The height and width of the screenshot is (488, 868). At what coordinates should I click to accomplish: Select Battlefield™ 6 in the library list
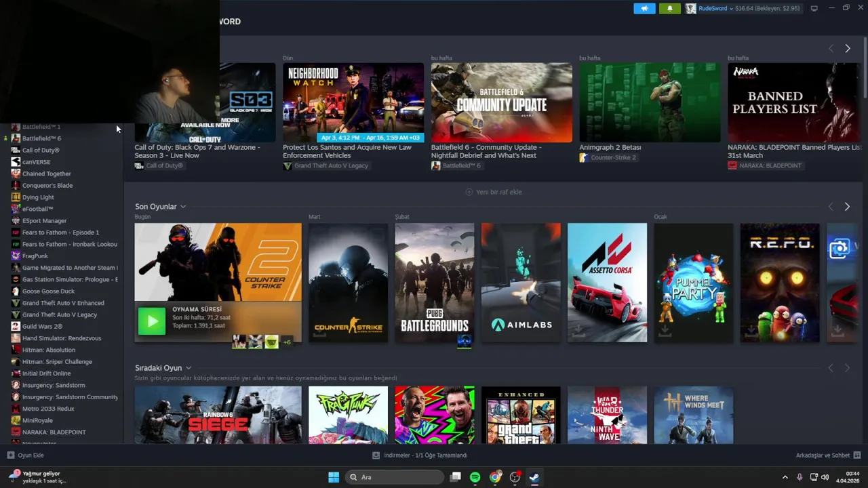pos(41,138)
